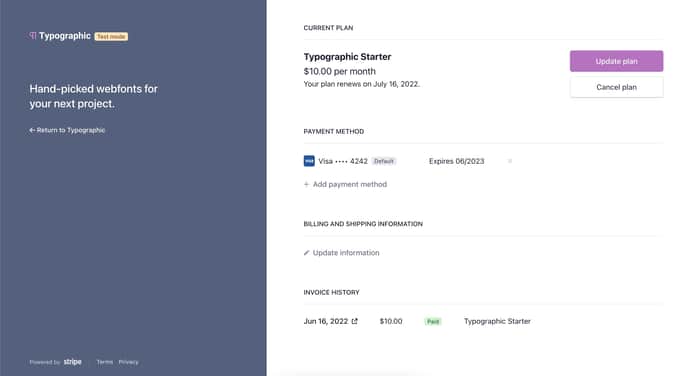Click the Typographic brand name text
Image resolution: width=700 pixels, height=376 pixels.
tap(65, 36)
